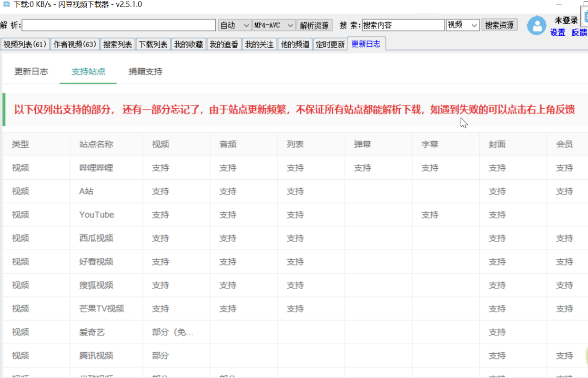
Task: Click the red notice text banner
Action: 294,110
